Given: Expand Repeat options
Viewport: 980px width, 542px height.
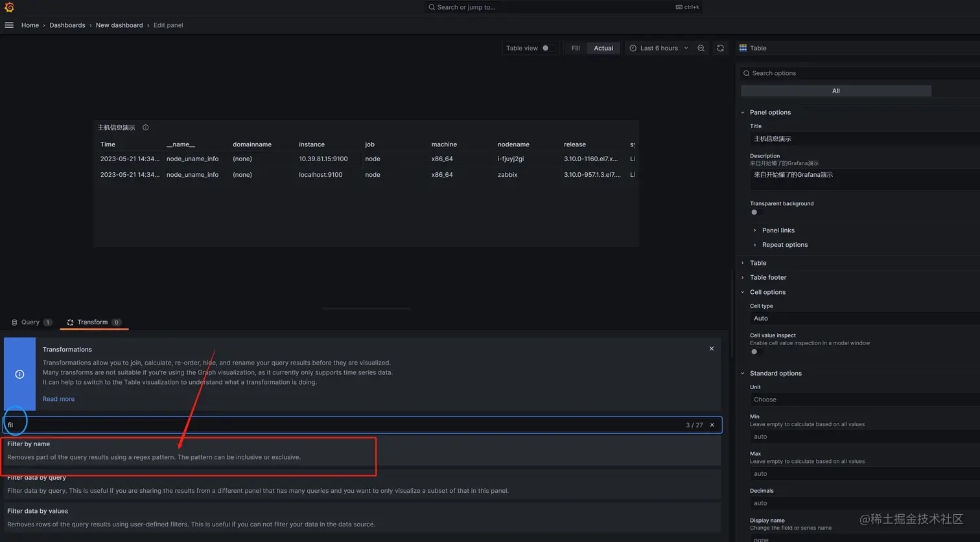Looking at the screenshot, I should pos(784,245).
